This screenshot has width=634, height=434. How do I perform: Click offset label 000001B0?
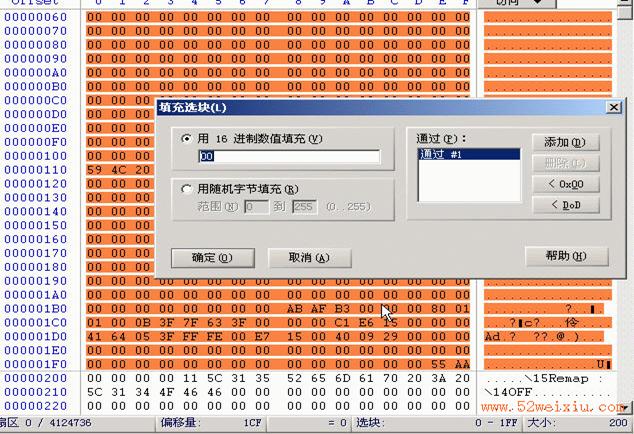click(36, 309)
